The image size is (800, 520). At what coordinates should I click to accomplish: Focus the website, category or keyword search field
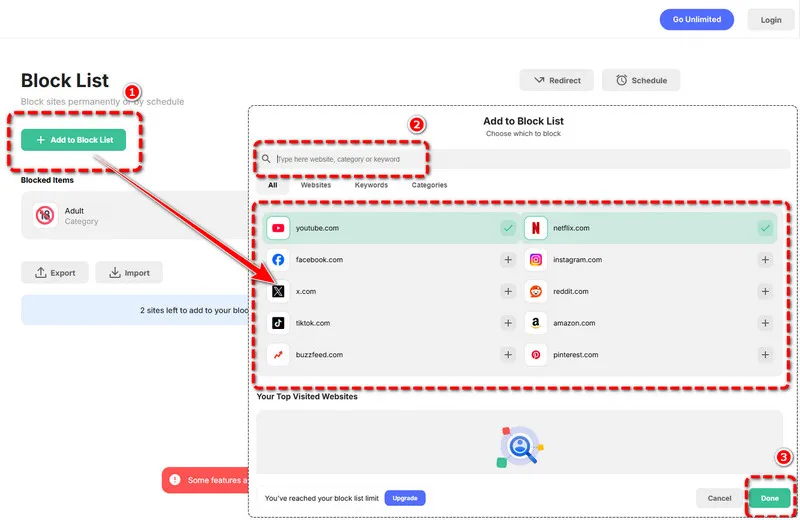click(x=523, y=159)
